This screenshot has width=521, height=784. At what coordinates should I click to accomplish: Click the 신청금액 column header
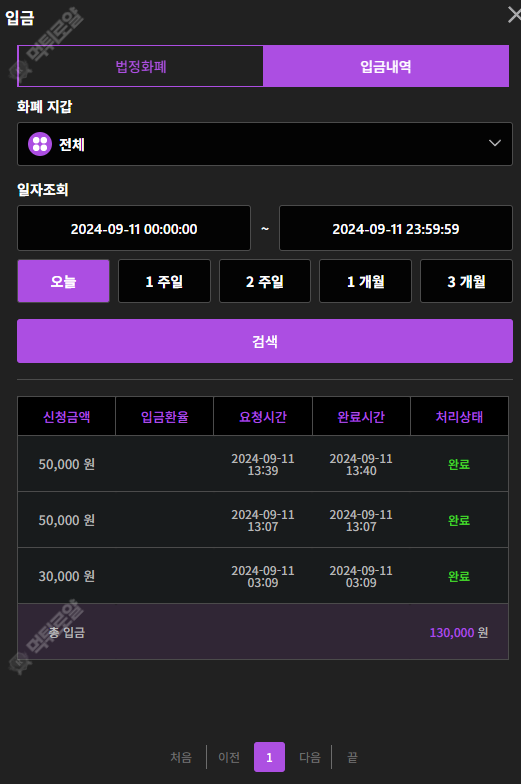pyautogui.click(x=66, y=416)
